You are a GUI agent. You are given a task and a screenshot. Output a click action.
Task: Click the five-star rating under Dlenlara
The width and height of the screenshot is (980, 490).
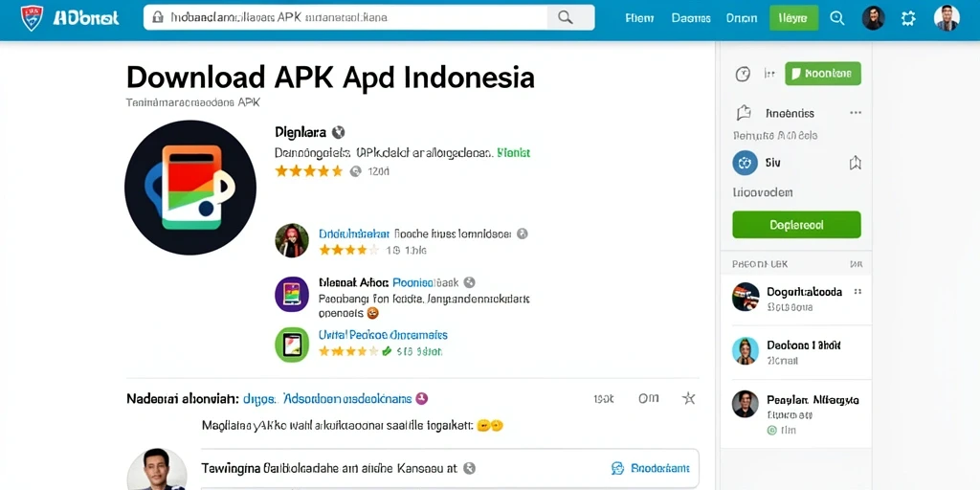(x=309, y=170)
